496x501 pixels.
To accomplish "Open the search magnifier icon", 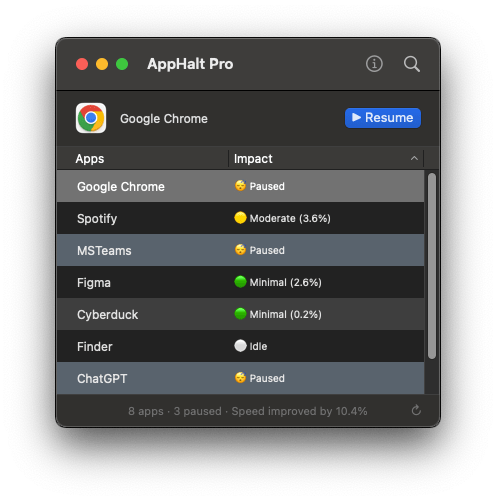I will pyautogui.click(x=412, y=64).
